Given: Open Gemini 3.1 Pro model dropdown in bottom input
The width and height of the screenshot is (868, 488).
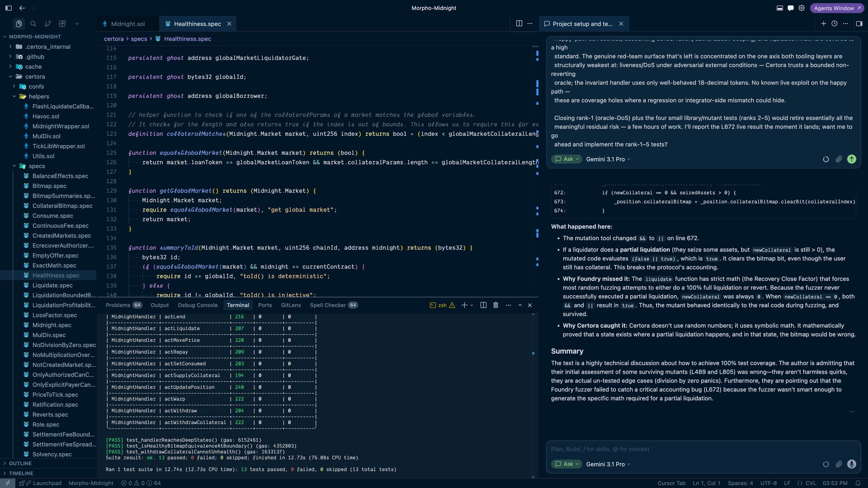Looking at the screenshot, I should pos(608,464).
